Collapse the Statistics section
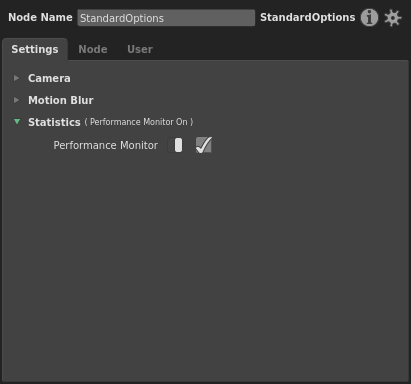Image resolution: width=411 pixels, height=384 pixels. (54, 122)
